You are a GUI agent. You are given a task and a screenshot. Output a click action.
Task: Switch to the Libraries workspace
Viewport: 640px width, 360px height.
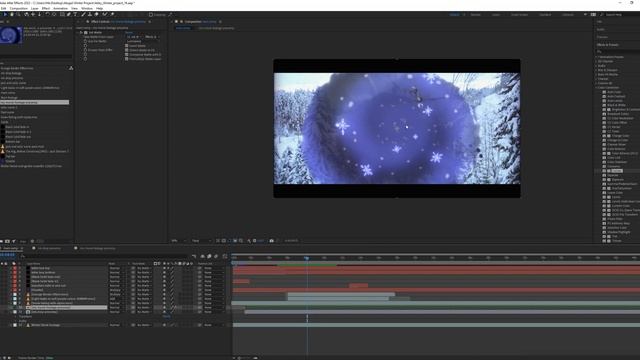pos(568,15)
